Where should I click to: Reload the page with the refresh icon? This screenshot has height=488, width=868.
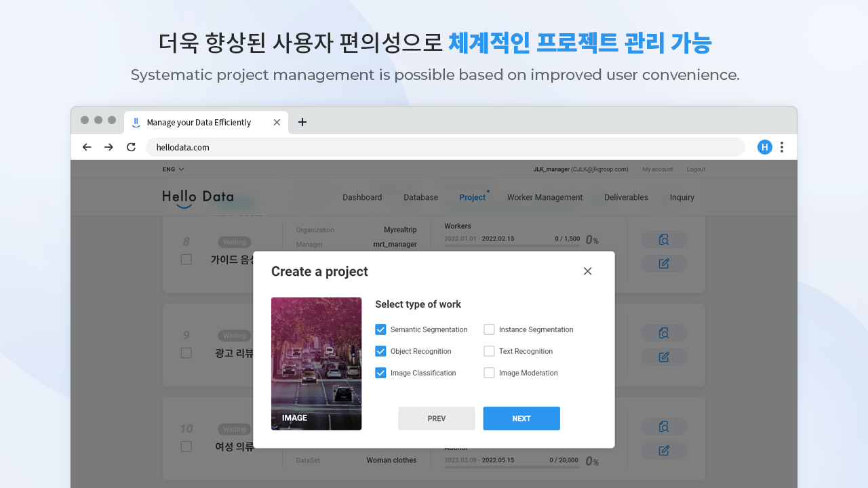click(x=131, y=147)
